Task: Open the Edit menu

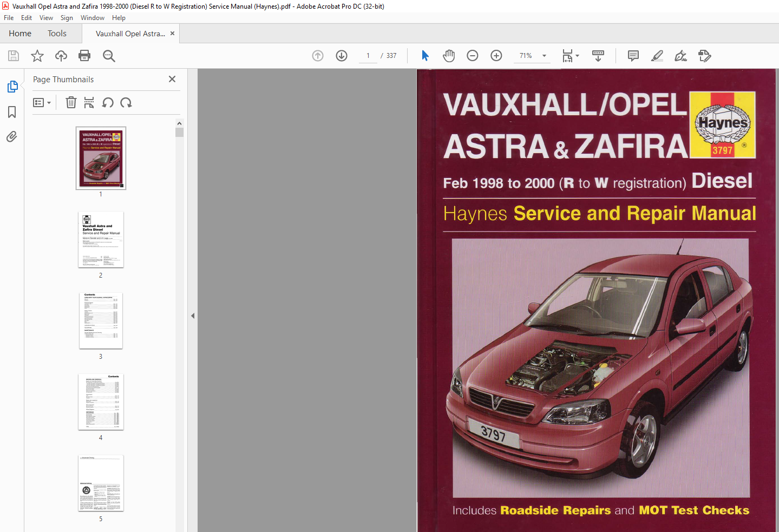Action: [x=27, y=18]
